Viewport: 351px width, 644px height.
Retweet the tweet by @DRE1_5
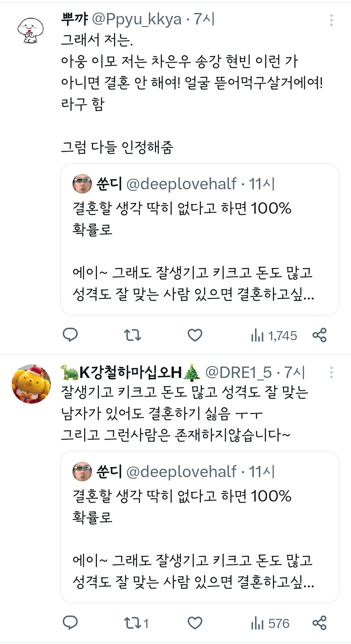click(x=136, y=623)
